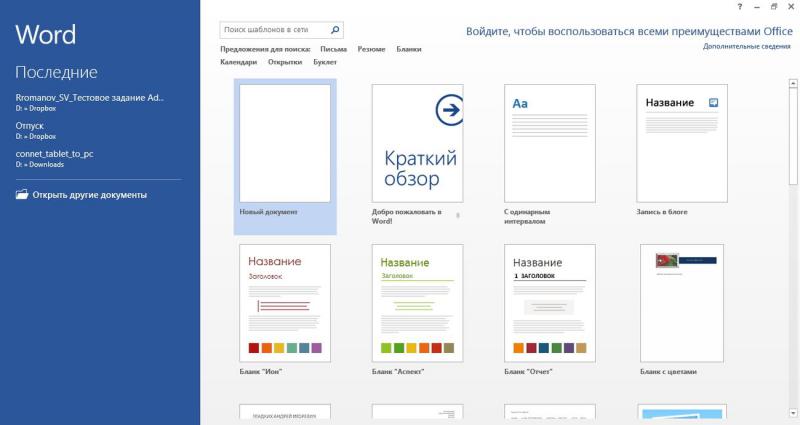Click the 'Дополнительные сведения' link

click(747, 47)
